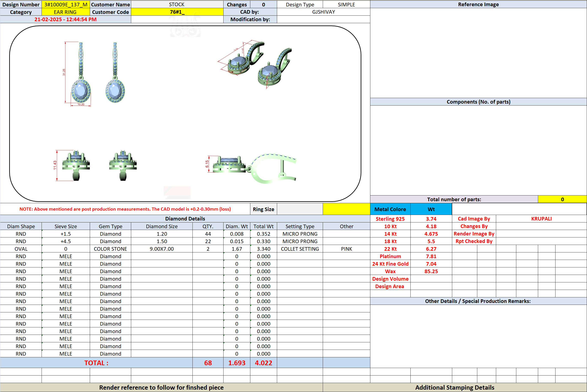
Task: Click the Design Volume label
Action: coord(390,279)
